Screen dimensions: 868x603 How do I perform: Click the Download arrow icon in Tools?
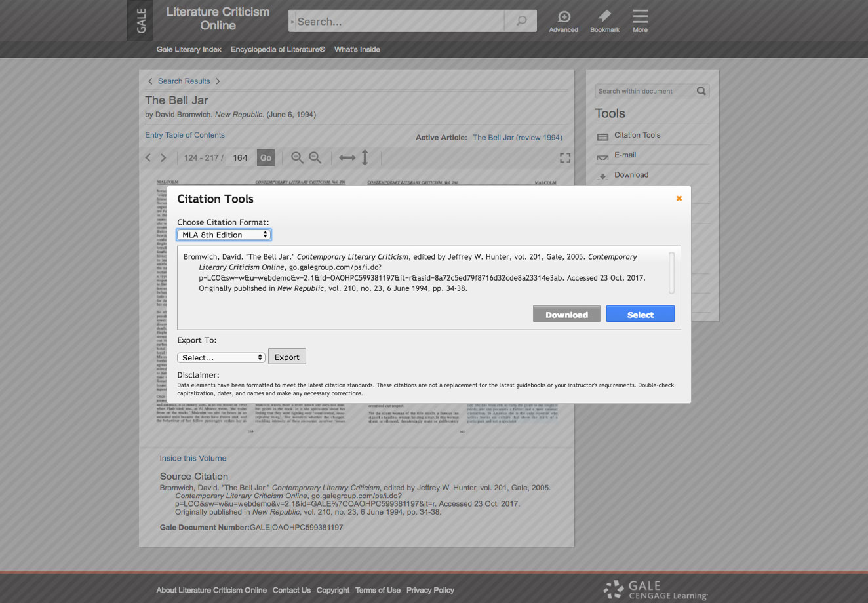[x=602, y=176]
